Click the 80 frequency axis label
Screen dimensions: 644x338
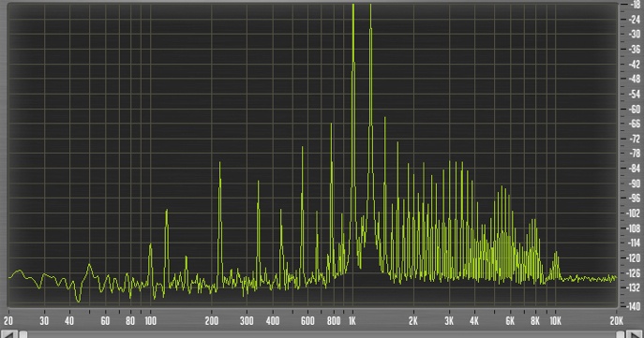tap(130, 321)
